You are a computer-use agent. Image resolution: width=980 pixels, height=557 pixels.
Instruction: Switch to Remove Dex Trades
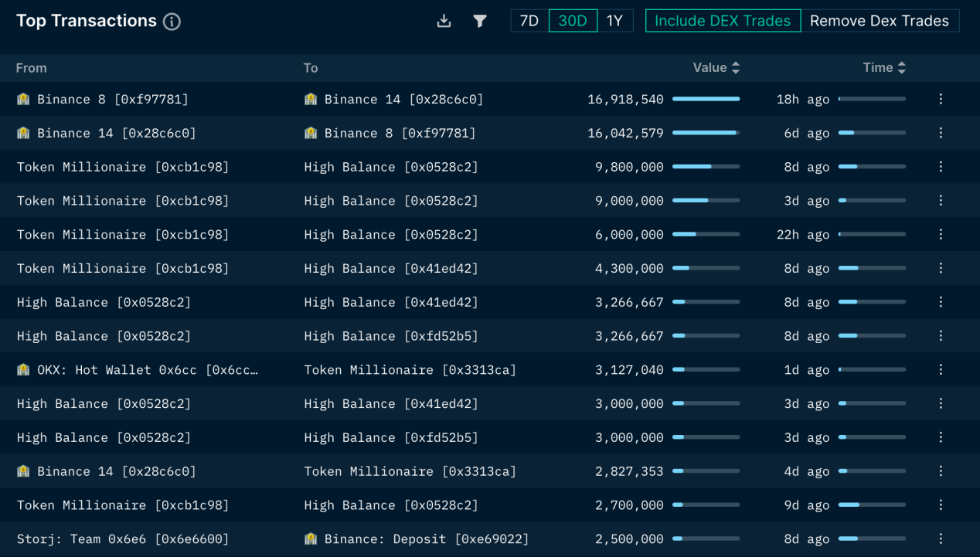coord(880,21)
